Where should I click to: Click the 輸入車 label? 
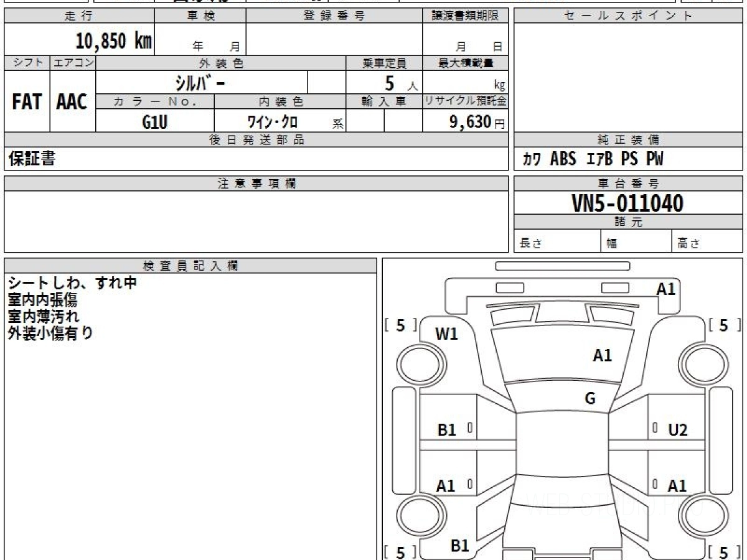click(384, 101)
